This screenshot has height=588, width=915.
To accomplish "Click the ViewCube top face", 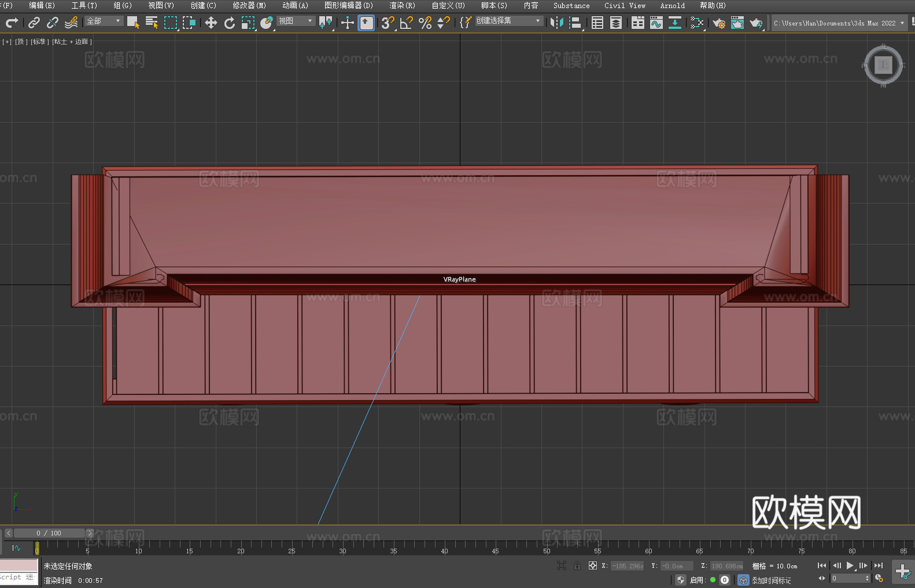I will pos(883,65).
